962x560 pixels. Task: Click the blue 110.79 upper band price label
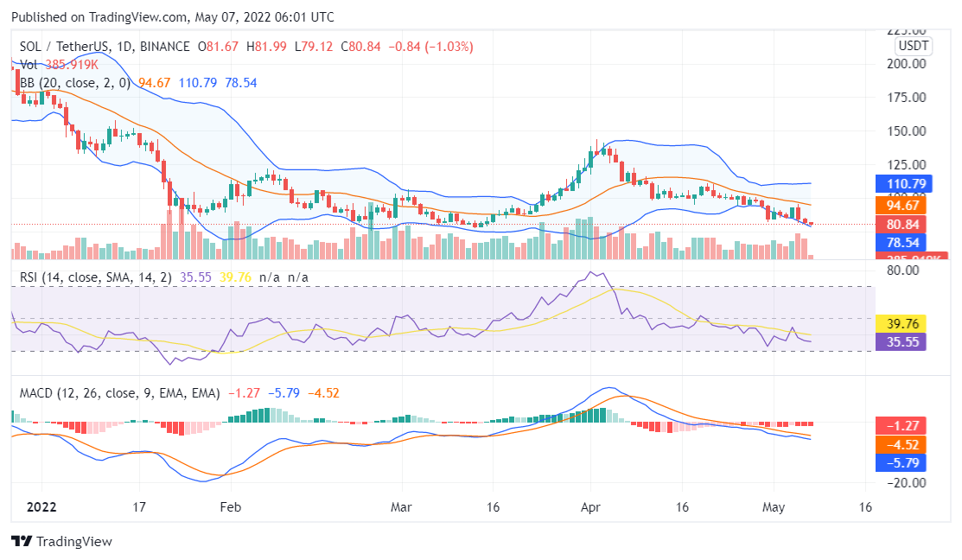(901, 184)
